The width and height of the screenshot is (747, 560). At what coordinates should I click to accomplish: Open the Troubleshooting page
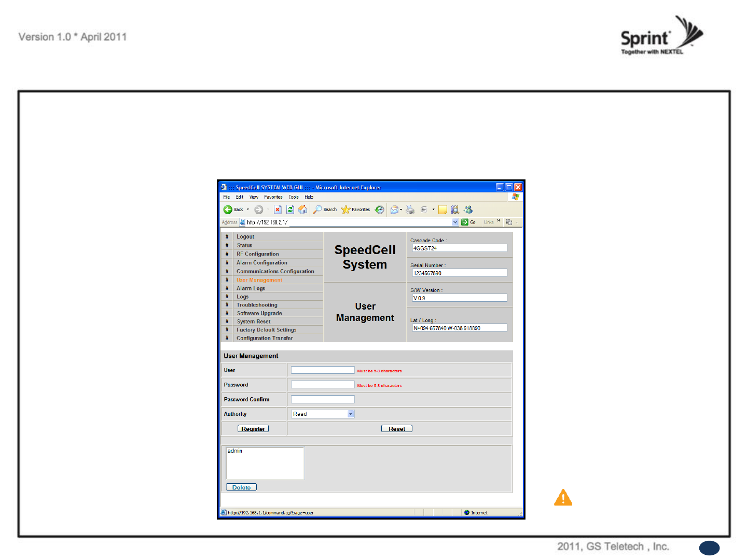[257, 305]
